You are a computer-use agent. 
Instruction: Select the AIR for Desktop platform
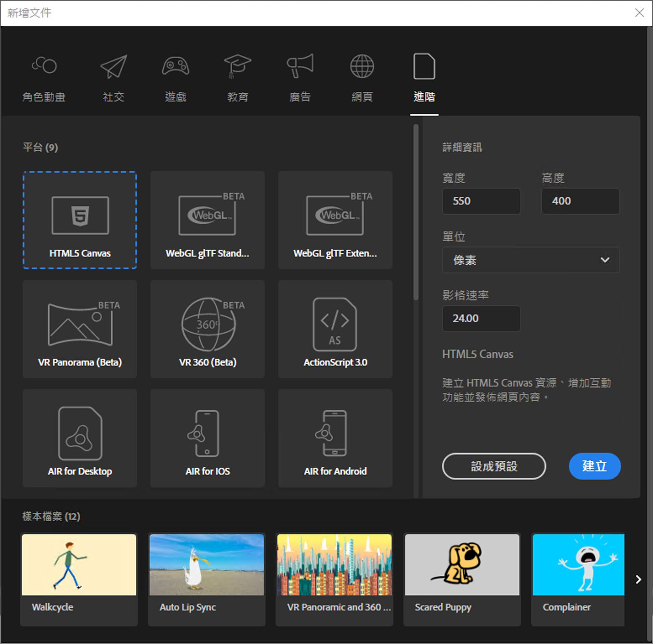coord(80,438)
